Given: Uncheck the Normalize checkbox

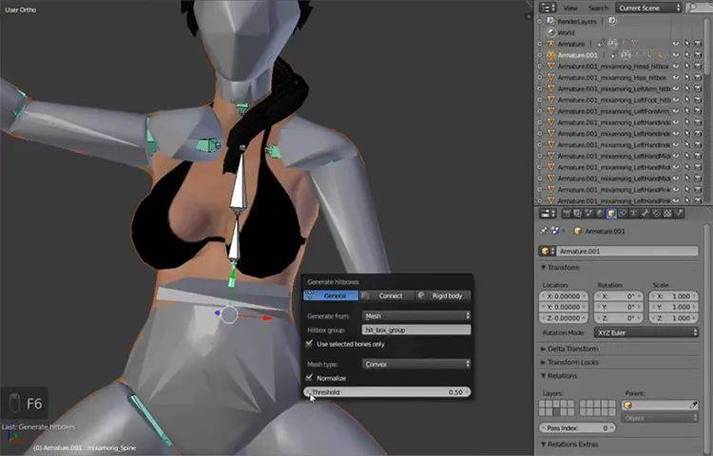Looking at the screenshot, I should coord(309,378).
